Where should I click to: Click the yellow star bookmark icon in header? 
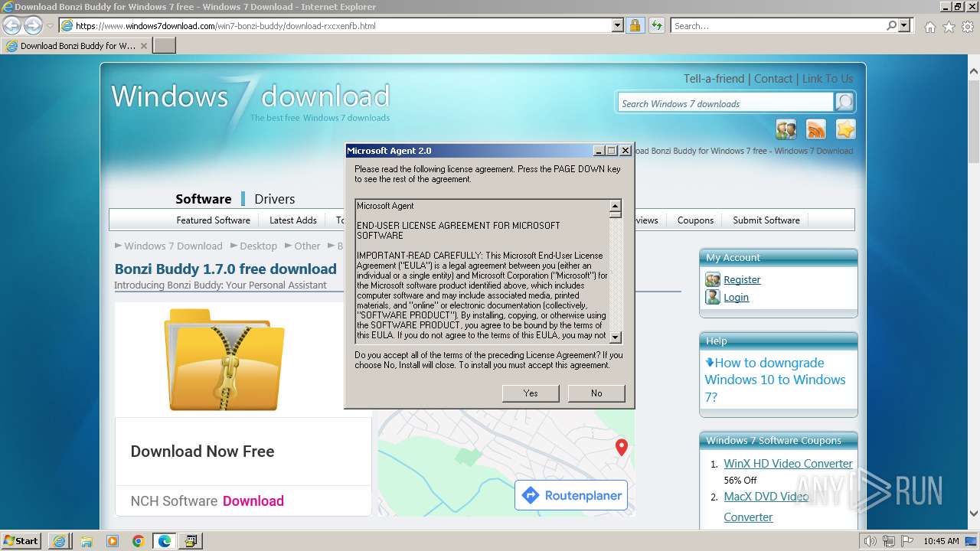[x=845, y=129]
